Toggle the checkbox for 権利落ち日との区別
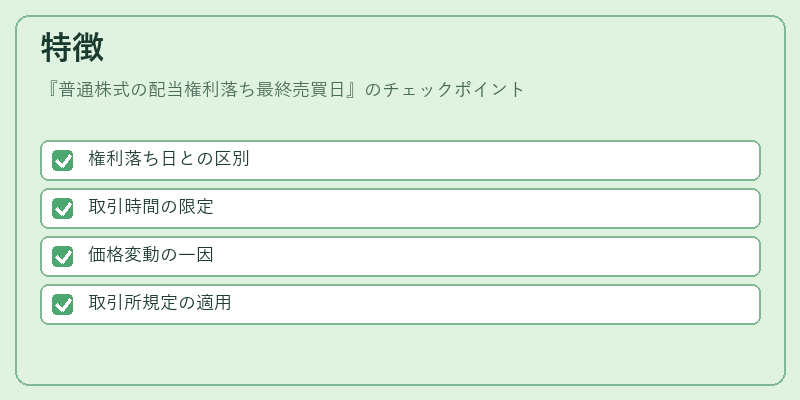 click(x=62, y=160)
